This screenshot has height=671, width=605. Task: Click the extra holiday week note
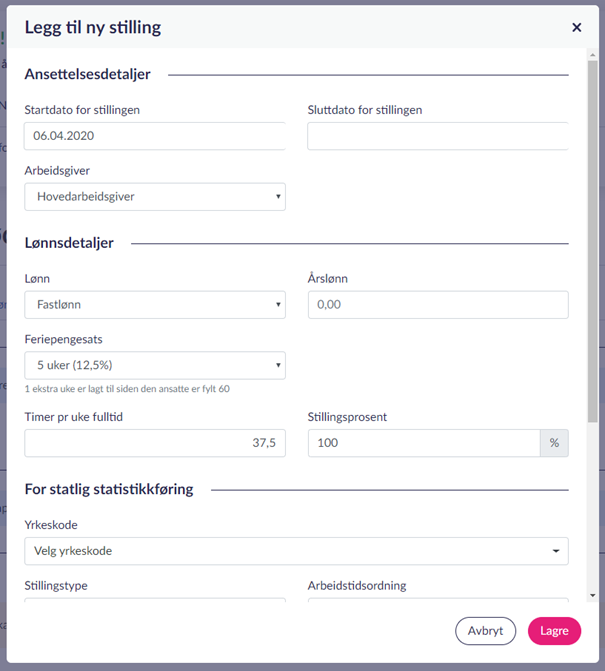coord(127,389)
